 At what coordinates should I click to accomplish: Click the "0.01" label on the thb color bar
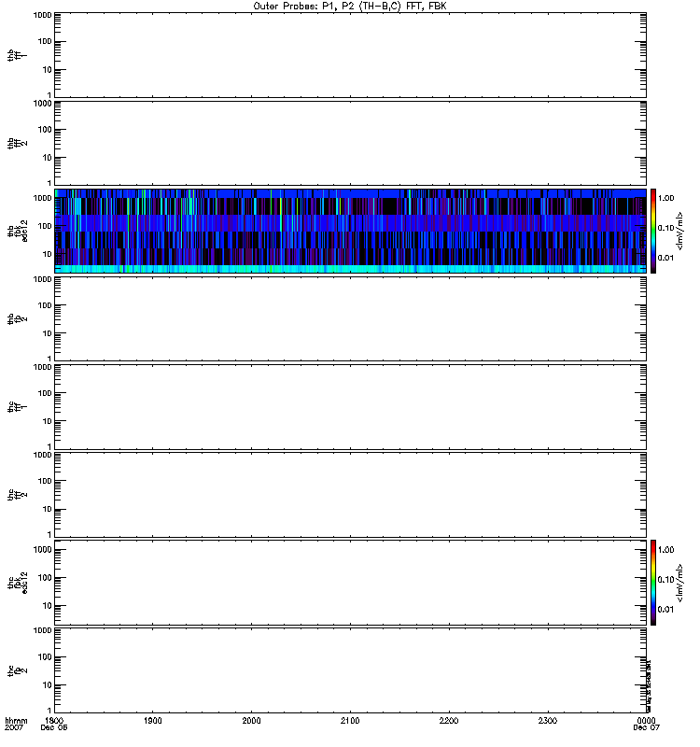point(665,258)
